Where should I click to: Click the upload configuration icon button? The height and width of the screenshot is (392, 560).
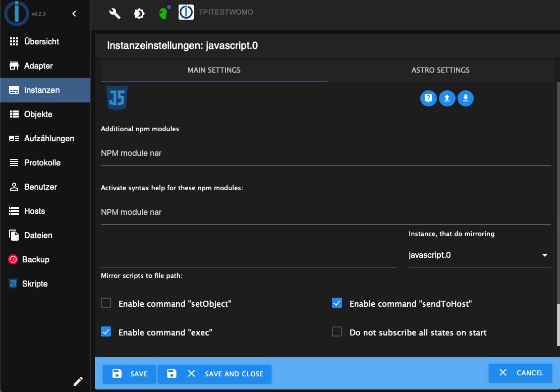(x=447, y=98)
